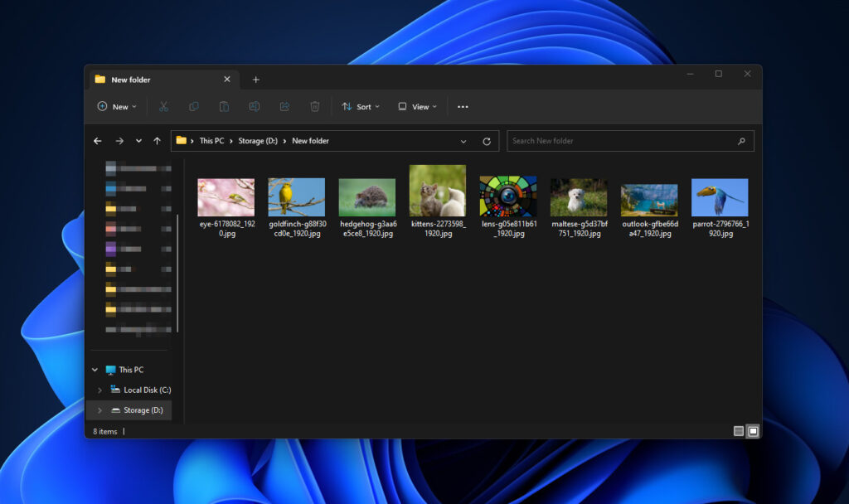Click the This PC monitor icon
Viewport: 849px width, 504px height.
click(110, 370)
